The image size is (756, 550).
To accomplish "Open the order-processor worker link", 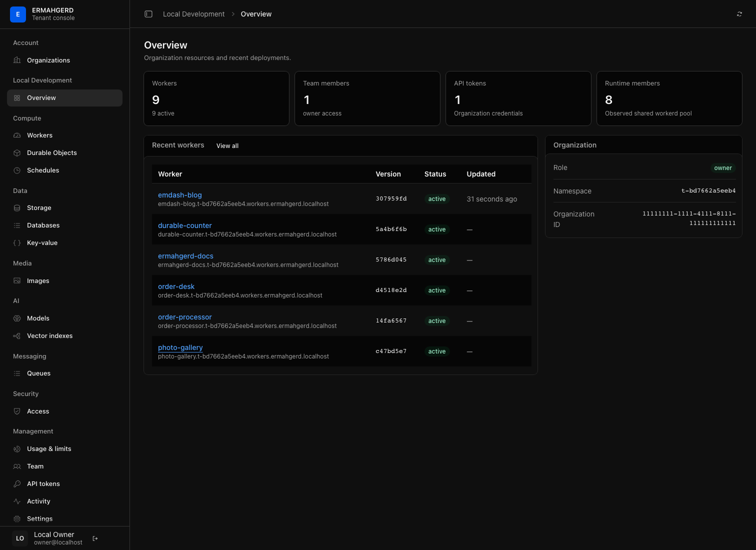I will coord(185,317).
